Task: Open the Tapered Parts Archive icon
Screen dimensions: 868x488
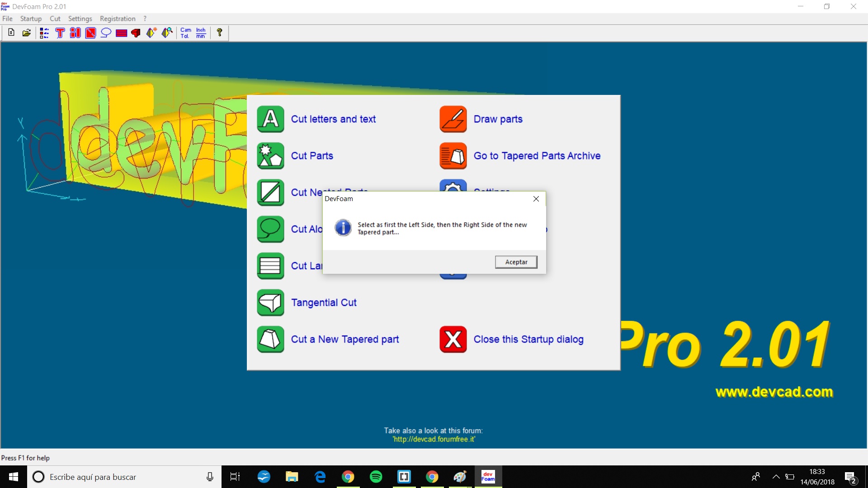Action: (453, 155)
